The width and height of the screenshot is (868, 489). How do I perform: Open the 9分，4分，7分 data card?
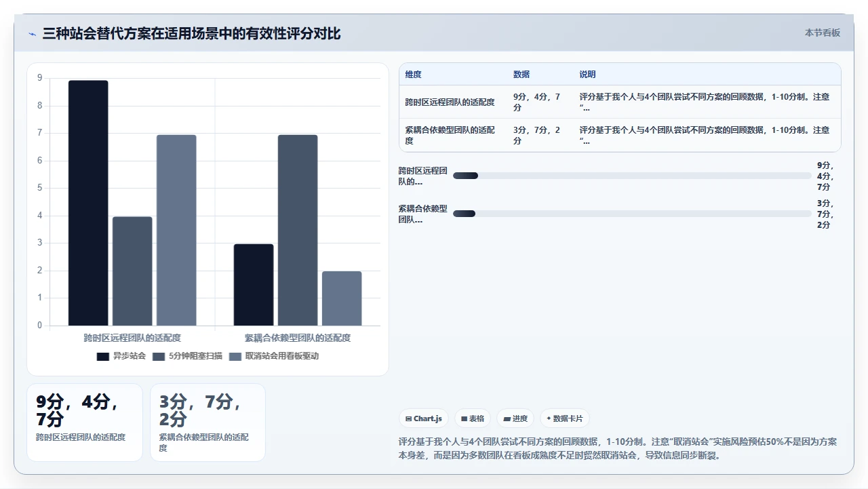click(85, 423)
